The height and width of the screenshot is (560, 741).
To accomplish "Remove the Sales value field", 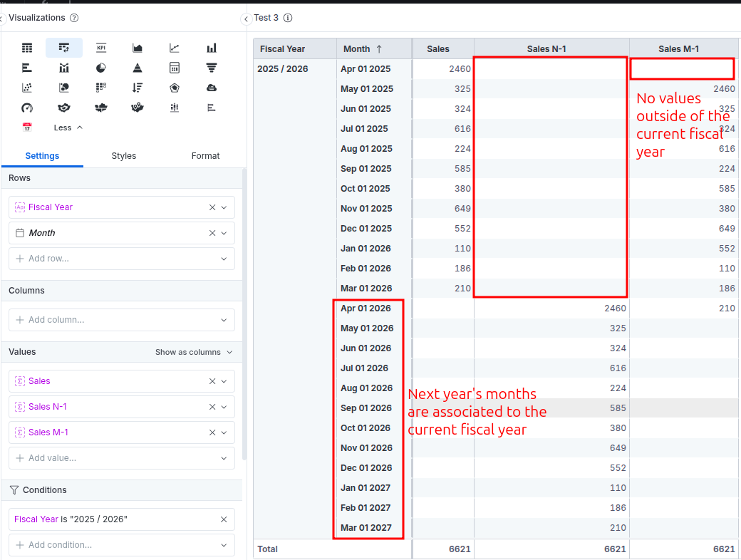I will (x=212, y=381).
